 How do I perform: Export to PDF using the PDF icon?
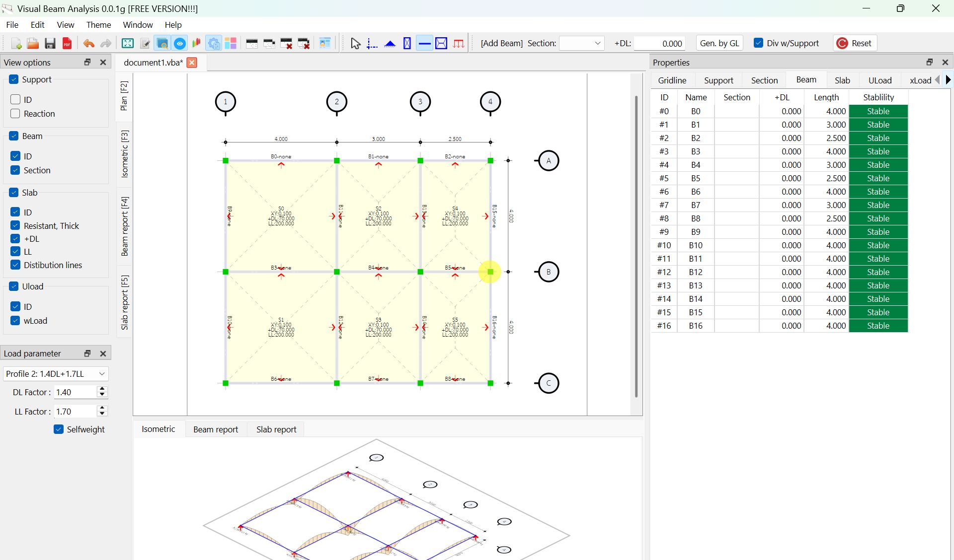(x=67, y=44)
